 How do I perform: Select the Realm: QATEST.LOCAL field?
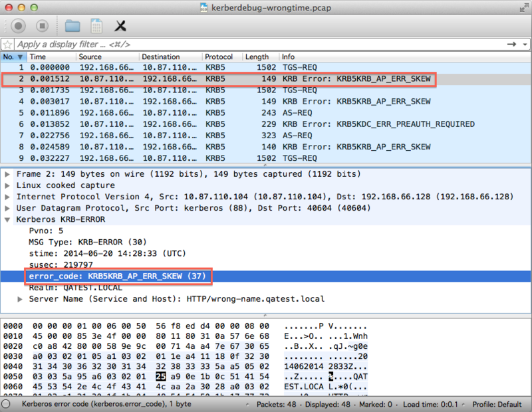pyautogui.click(x=75, y=288)
